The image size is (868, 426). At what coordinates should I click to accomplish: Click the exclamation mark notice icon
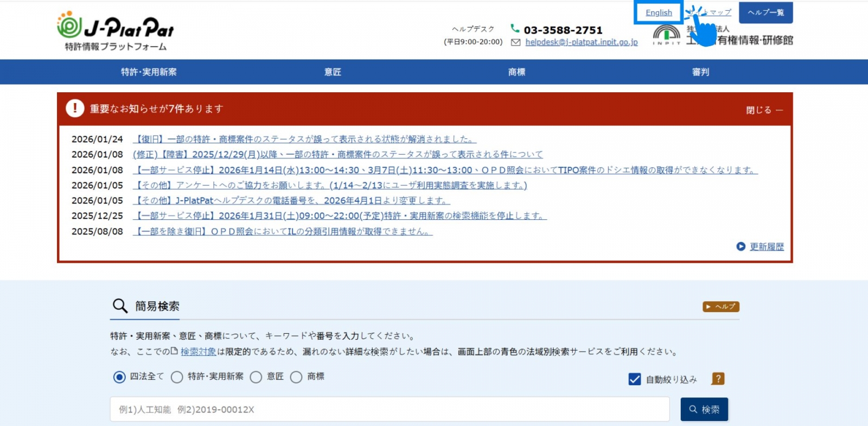[x=75, y=109]
